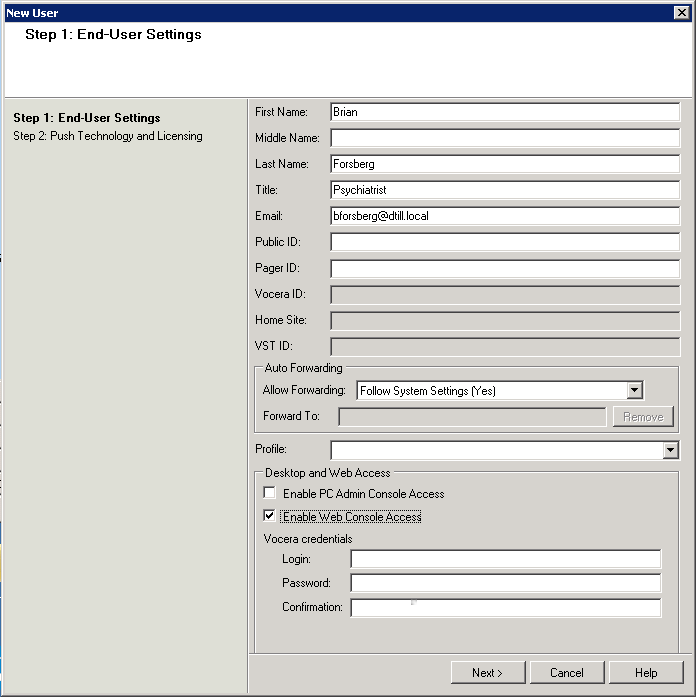The height and width of the screenshot is (697, 696).
Task: Click the empty Pager ID field
Action: click(505, 268)
